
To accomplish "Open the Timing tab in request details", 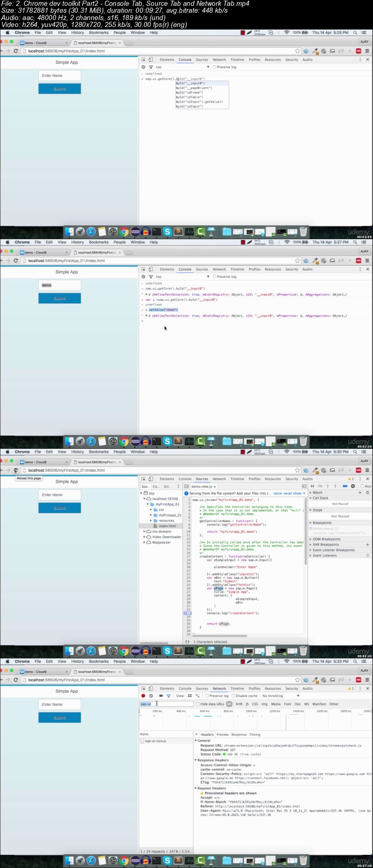I will (x=255, y=735).
